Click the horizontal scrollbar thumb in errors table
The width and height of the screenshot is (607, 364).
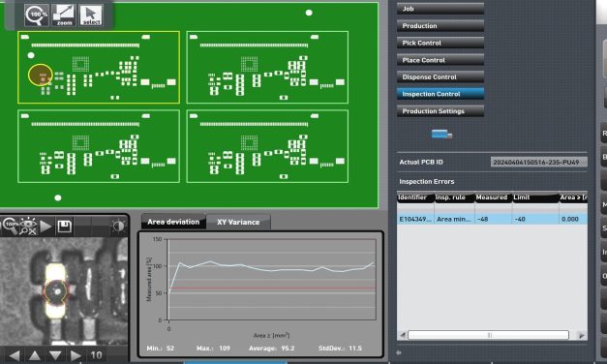click(489, 335)
